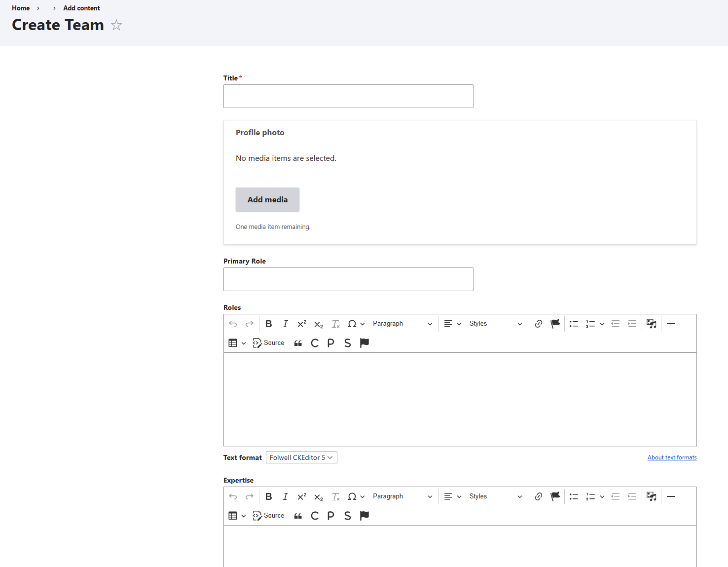Click the Primary Role input field
The width and height of the screenshot is (728, 567).
(x=348, y=279)
